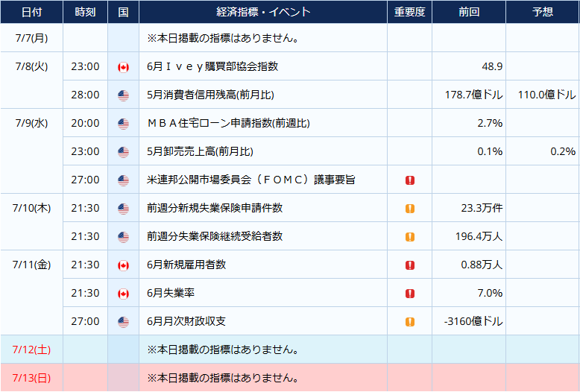Click the 前回 column header
The height and width of the screenshot is (392, 580).
point(469,12)
